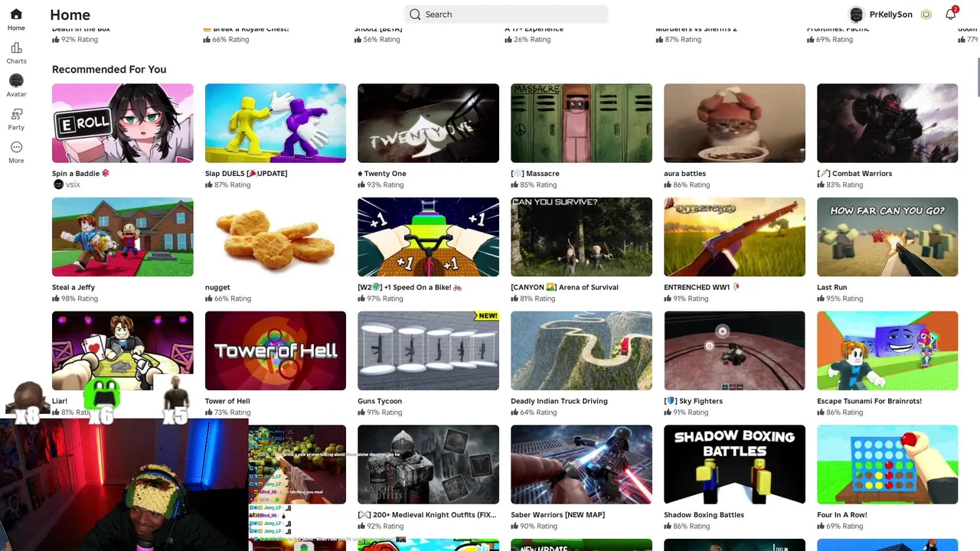980x551 pixels.
Task: Click the Last Run title text
Action: tap(831, 288)
